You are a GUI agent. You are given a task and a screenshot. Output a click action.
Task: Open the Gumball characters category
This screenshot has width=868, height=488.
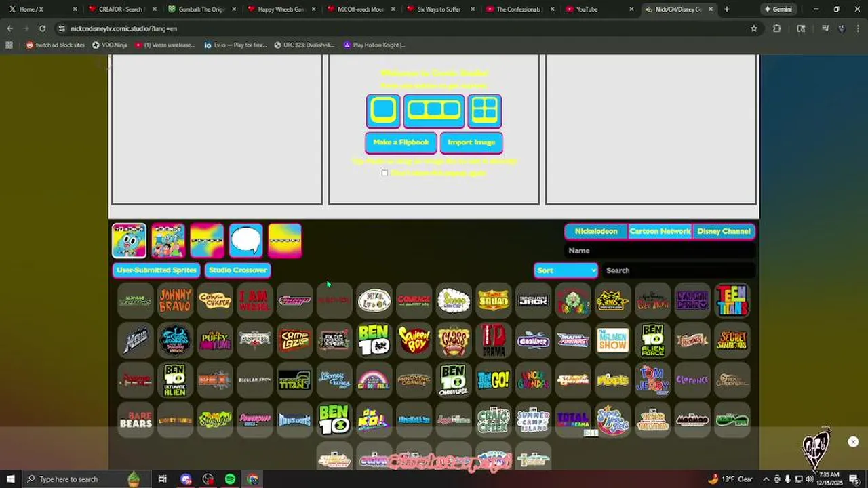click(x=129, y=241)
